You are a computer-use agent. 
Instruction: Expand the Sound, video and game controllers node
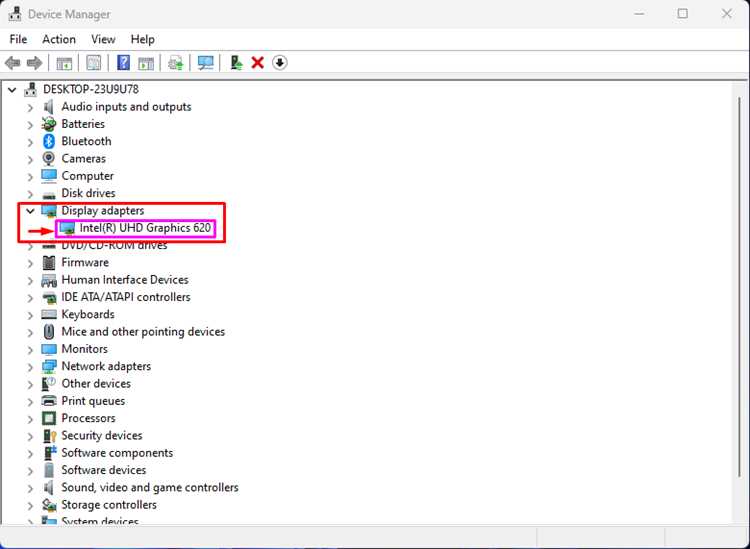tap(30, 488)
